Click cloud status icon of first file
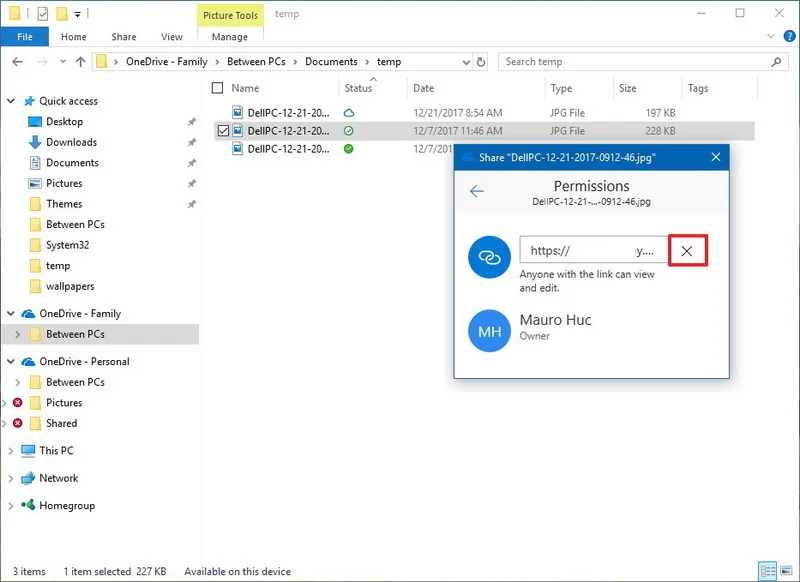Image resolution: width=800 pixels, height=582 pixels. [x=348, y=113]
